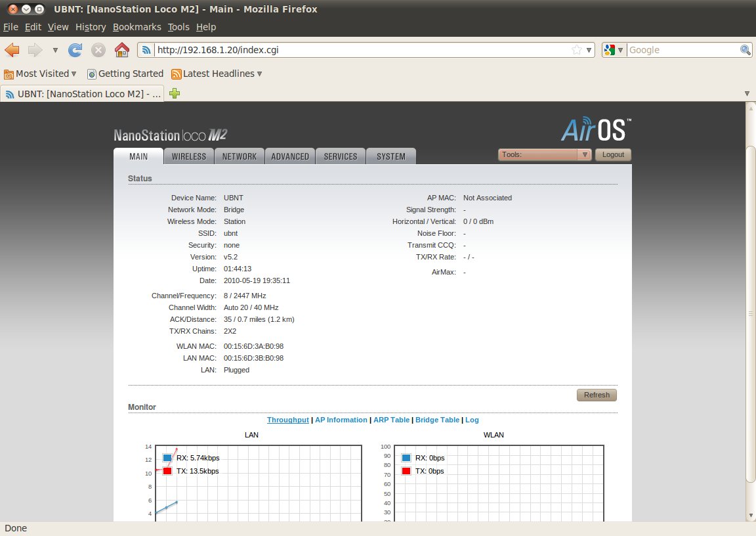This screenshot has height=536, width=756.
Task: Click the Home icon in toolbar
Action: (x=121, y=50)
